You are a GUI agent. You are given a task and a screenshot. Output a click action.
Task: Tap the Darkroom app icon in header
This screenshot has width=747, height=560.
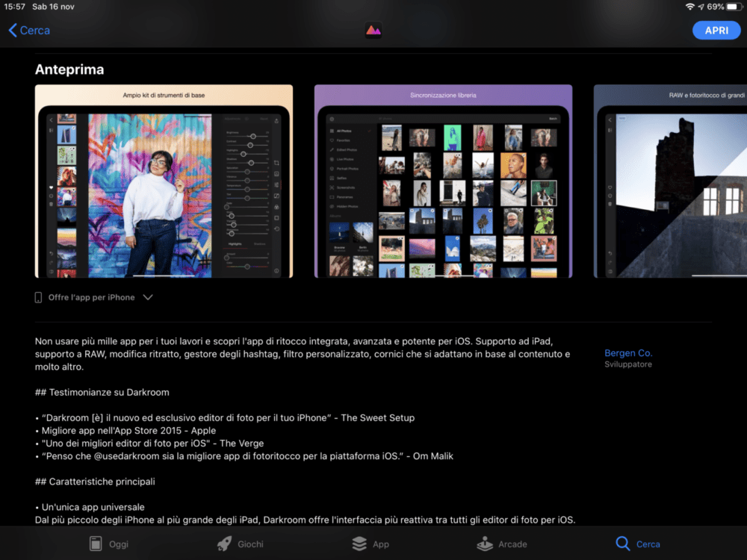373,30
